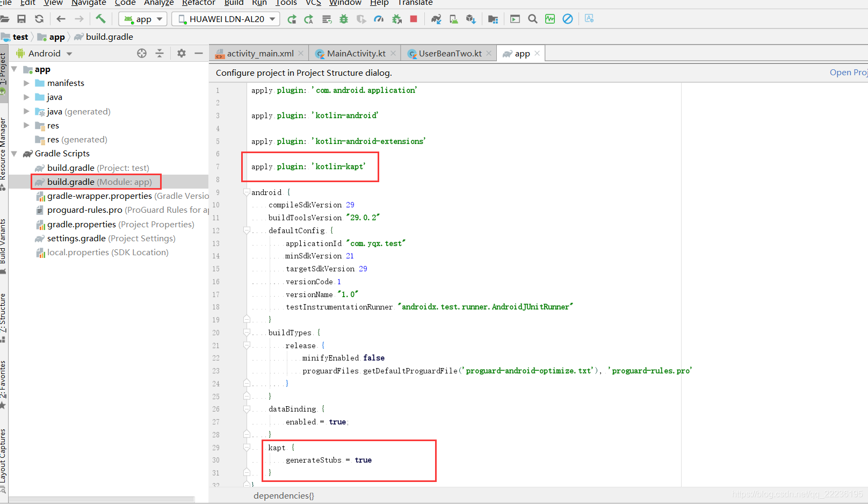868x504 pixels.
Task: Expand the res folder
Action: (26, 125)
